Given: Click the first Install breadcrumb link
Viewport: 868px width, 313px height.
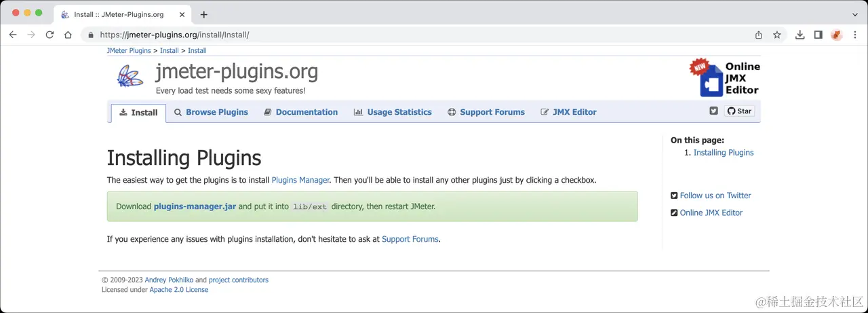Looking at the screenshot, I should point(170,51).
